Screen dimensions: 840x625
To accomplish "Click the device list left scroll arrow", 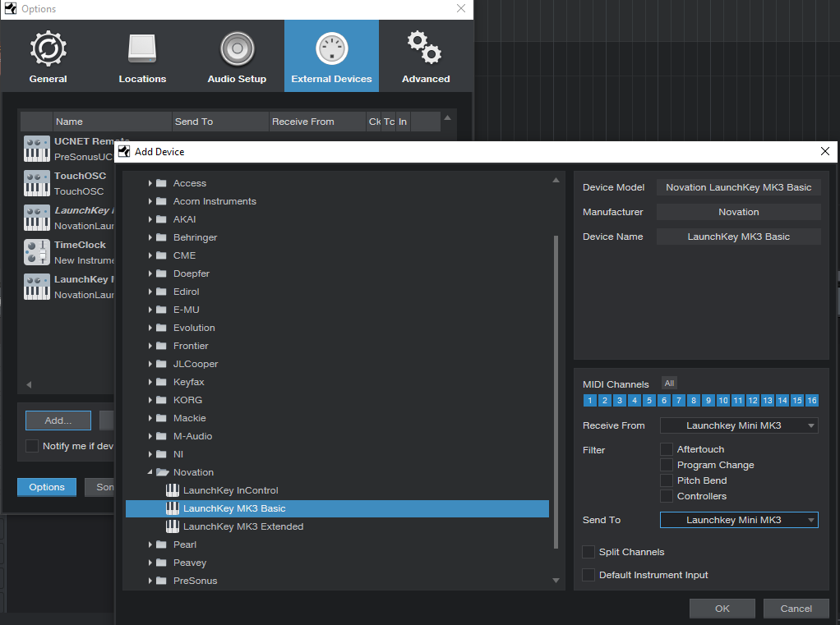I will [x=29, y=384].
